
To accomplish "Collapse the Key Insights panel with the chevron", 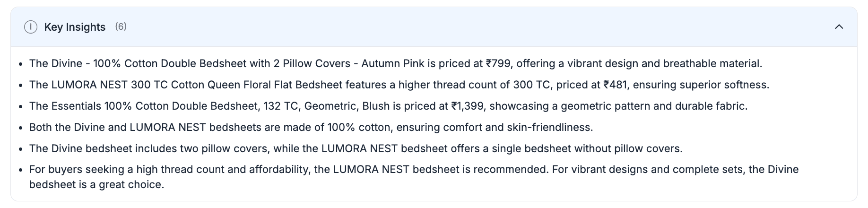I will pyautogui.click(x=839, y=27).
